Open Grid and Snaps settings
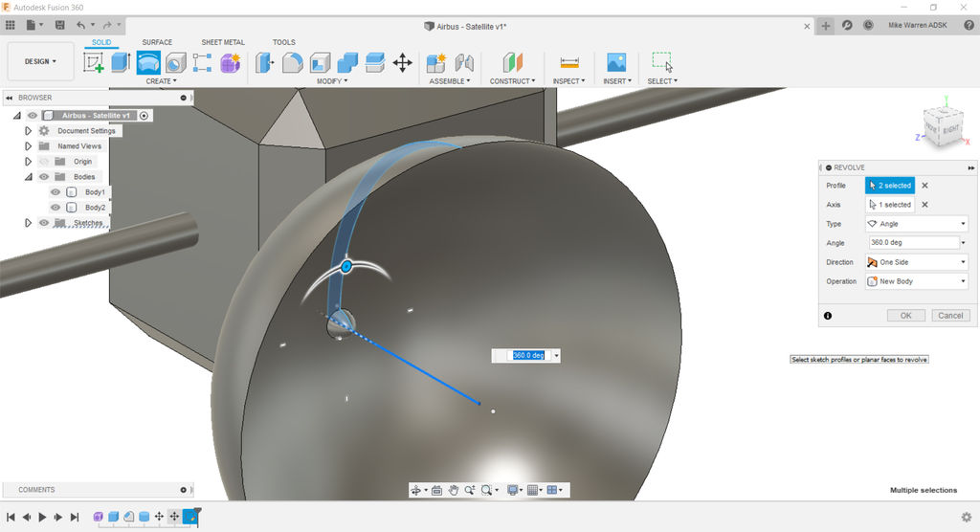This screenshot has height=532, width=980. 532,490
